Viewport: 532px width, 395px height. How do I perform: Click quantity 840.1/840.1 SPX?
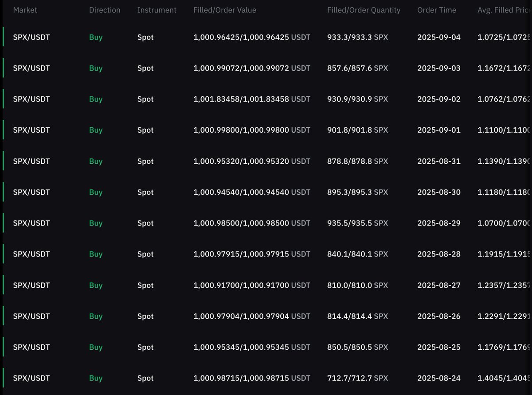[x=357, y=254]
